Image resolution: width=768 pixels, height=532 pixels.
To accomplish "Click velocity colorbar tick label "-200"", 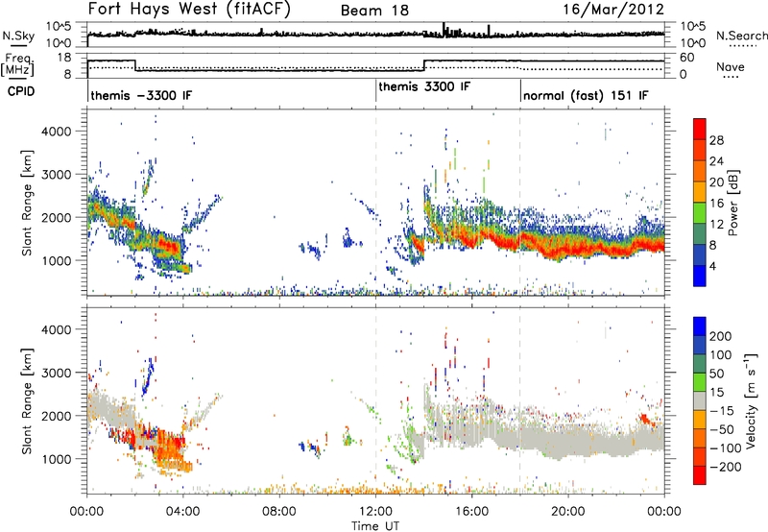I will point(725,467).
